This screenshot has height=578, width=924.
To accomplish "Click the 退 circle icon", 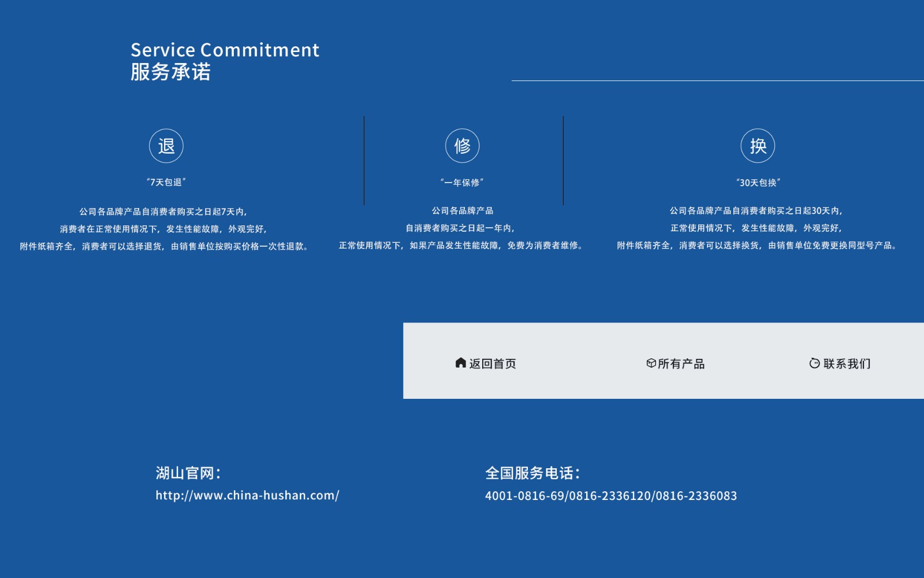I will (x=166, y=146).
